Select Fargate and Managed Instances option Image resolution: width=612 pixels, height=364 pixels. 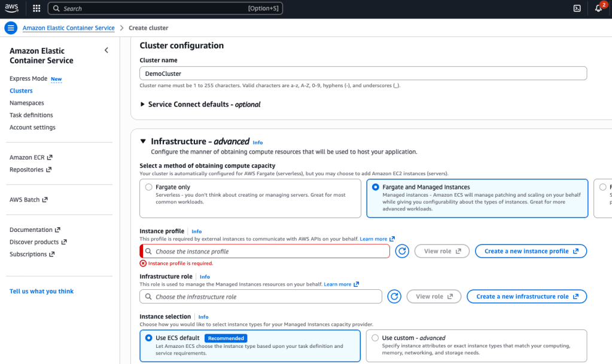click(x=376, y=187)
